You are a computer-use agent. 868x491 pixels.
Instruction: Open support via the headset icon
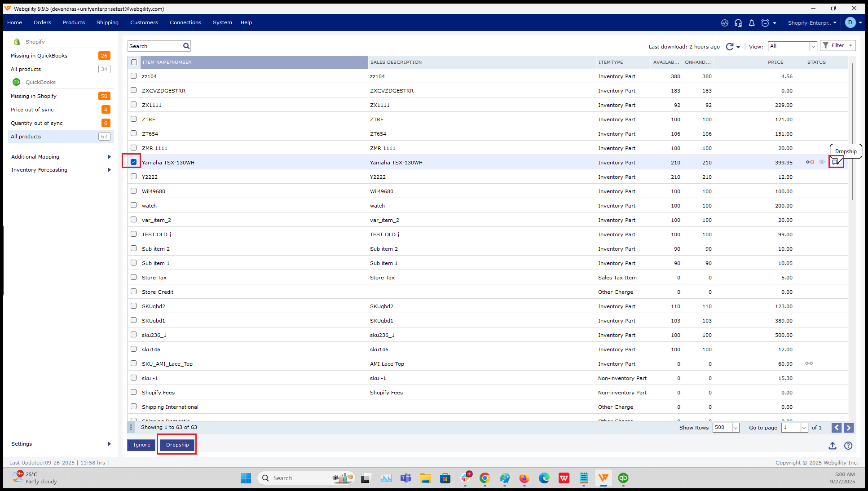tap(738, 23)
